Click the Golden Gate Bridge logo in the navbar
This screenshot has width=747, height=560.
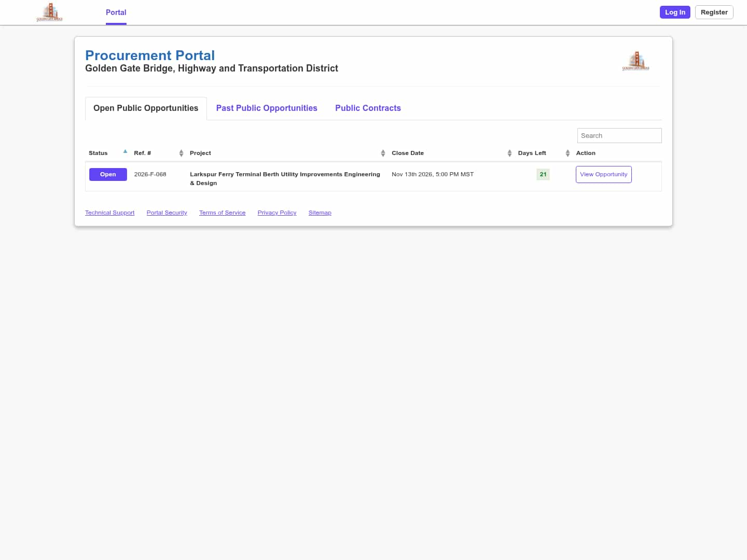(x=49, y=12)
